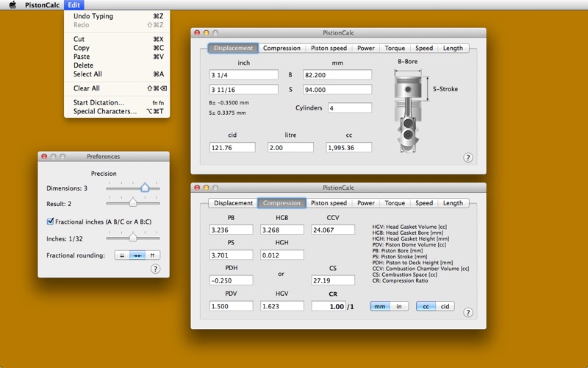Image resolution: width=588 pixels, height=368 pixels.
Task: Minimize the upper PistionCalc window
Action: [x=206, y=32]
